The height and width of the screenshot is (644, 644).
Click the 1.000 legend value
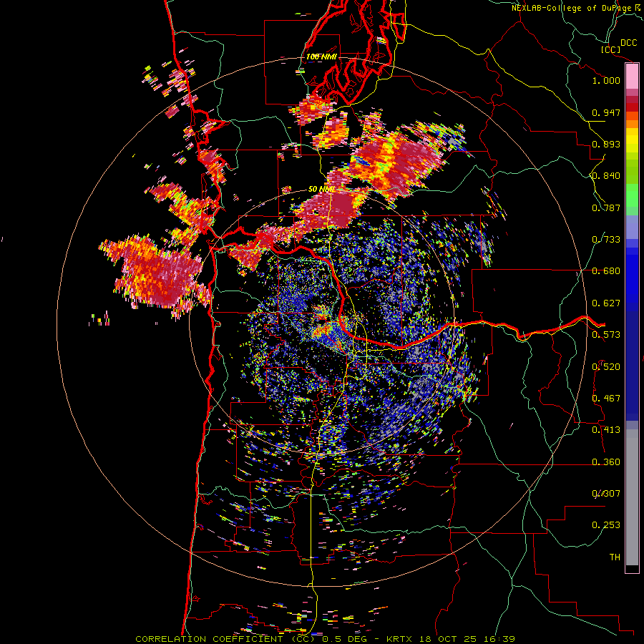coord(606,80)
